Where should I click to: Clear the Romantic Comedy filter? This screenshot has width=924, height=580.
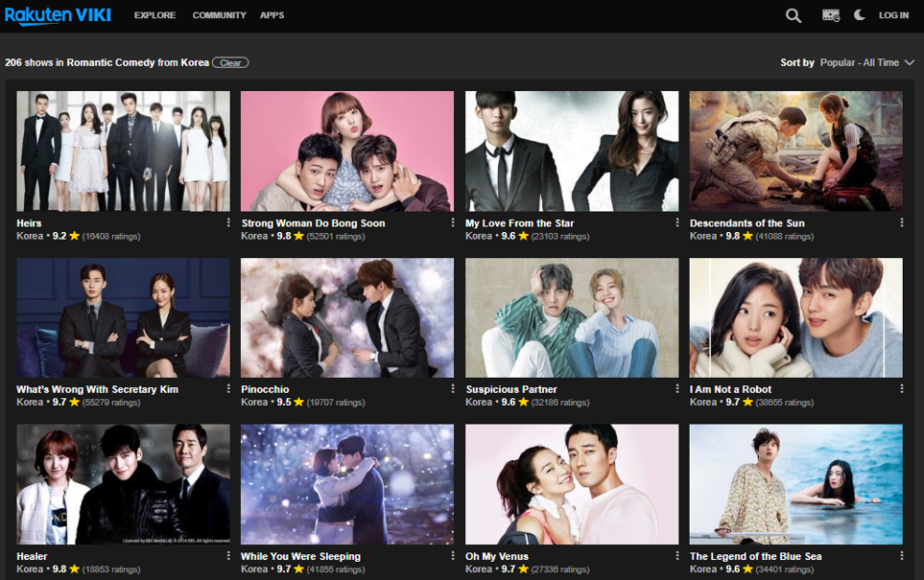[x=230, y=62]
